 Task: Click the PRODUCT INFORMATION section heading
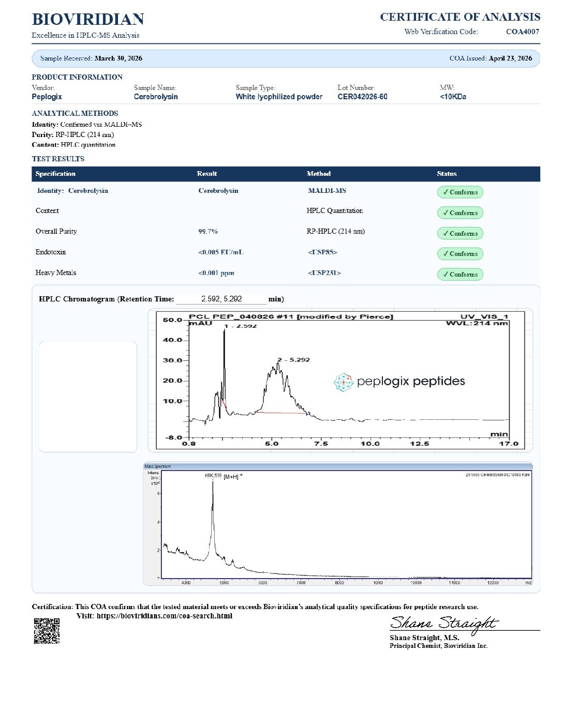pos(77,77)
